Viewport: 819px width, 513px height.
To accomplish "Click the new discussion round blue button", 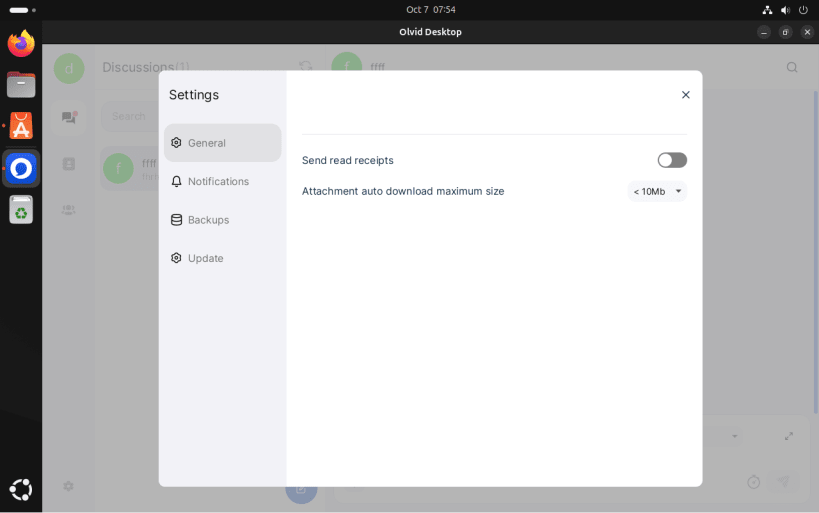I will click(x=301, y=489).
